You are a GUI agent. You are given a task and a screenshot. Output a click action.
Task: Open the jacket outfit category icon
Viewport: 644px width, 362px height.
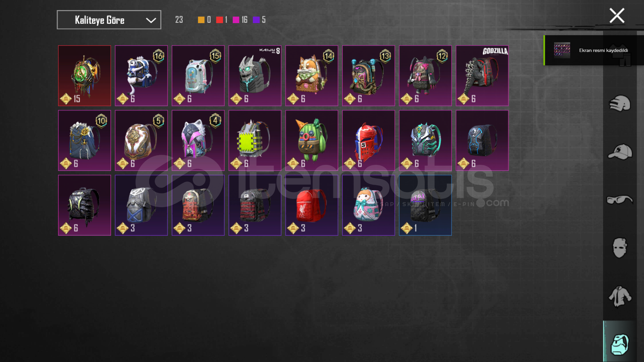(620, 296)
